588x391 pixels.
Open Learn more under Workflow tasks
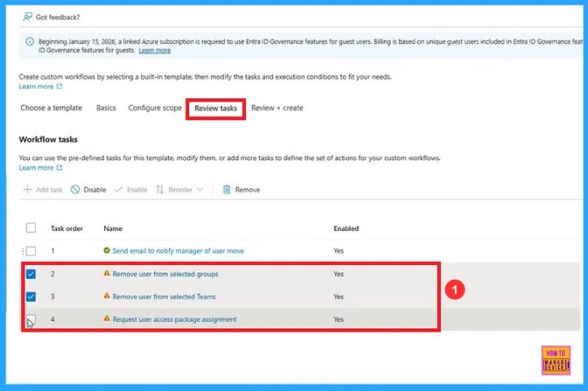point(37,167)
